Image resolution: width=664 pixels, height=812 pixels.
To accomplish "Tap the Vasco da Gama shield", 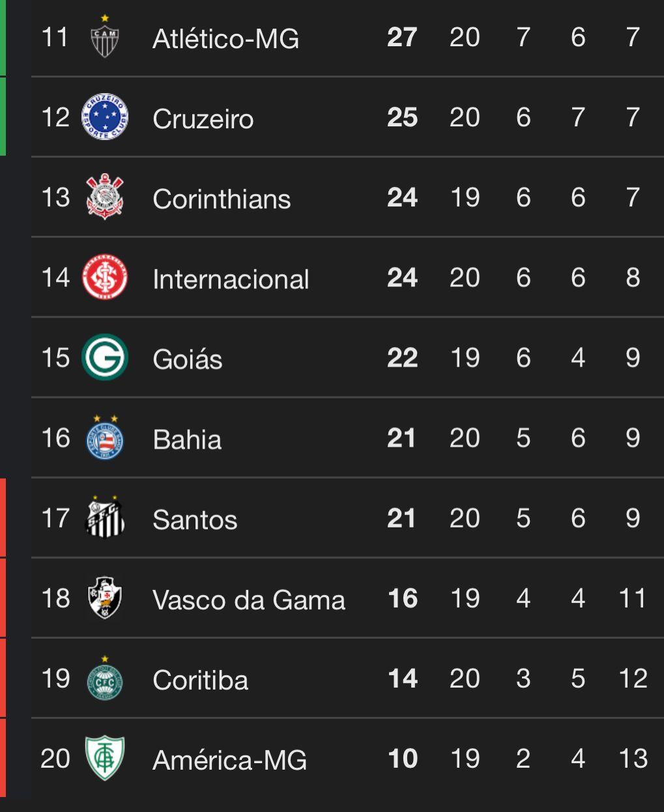I will click(x=105, y=597).
